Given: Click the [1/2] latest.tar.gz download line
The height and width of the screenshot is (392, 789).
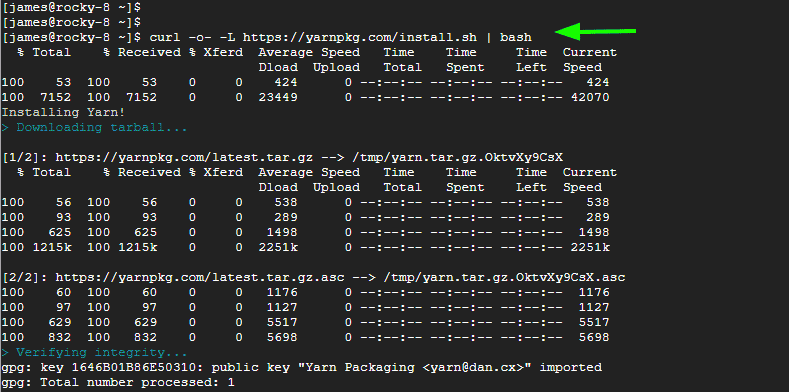Looking at the screenshot, I should (283, 158).
